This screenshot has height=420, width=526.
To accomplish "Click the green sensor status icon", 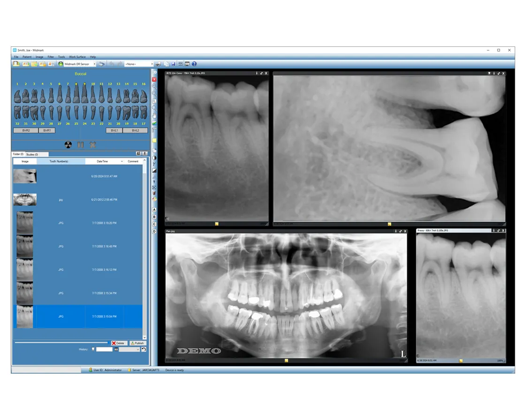I will [x=61, y=64].
